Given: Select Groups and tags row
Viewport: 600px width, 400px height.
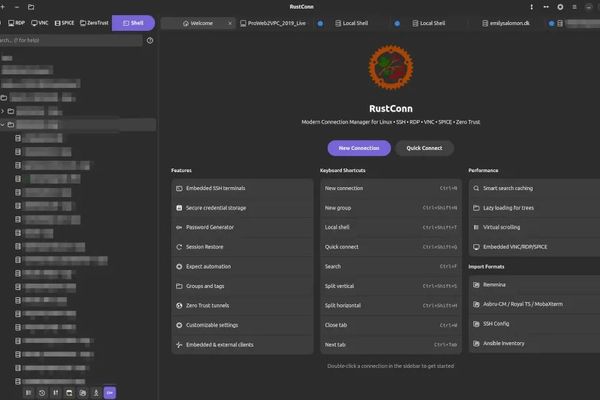Looking at the screenshot, I should point(243,286).
